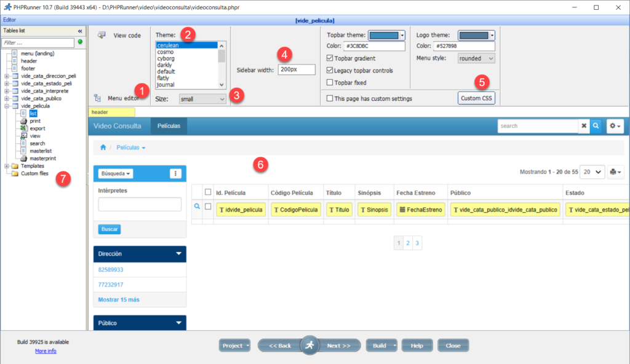630x364 pixels.
Task: Open the More info link
Action: tap(46, 350)
